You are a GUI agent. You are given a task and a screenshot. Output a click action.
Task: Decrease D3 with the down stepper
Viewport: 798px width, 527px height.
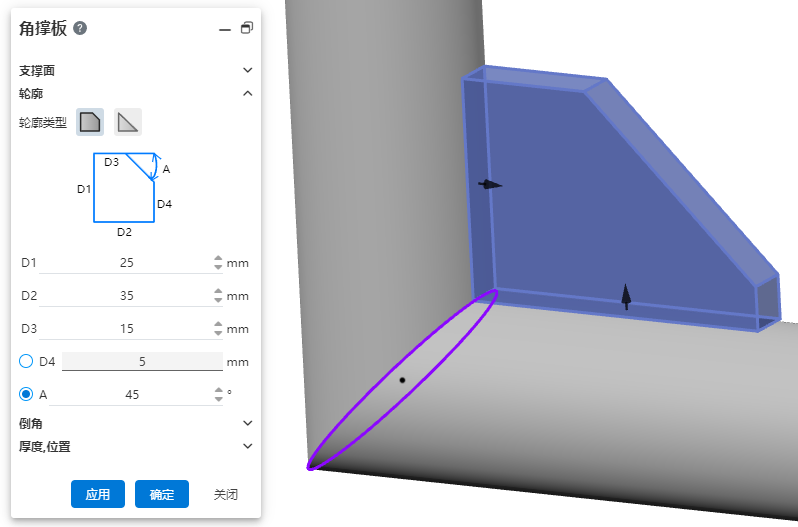click(x=218, y=333)
